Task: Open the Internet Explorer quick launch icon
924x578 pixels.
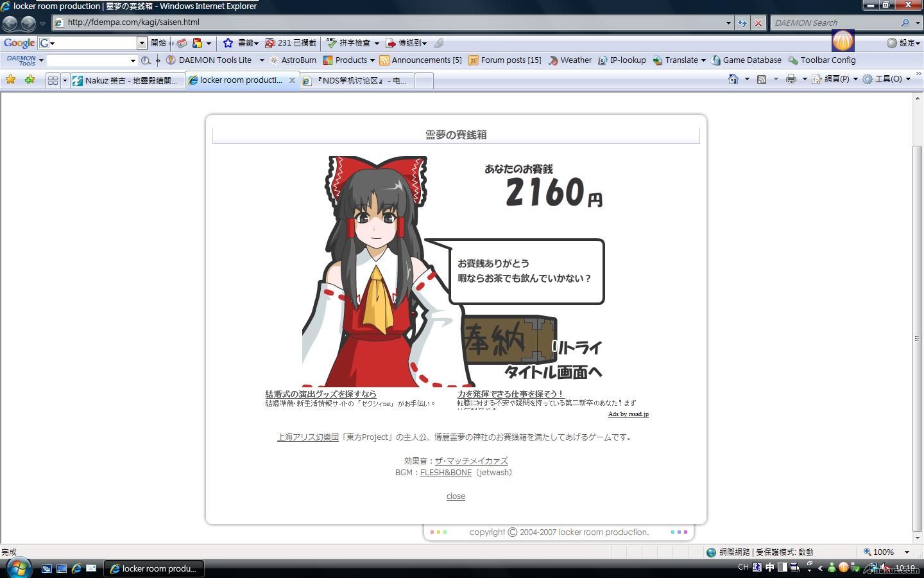Action: (76, 568)
